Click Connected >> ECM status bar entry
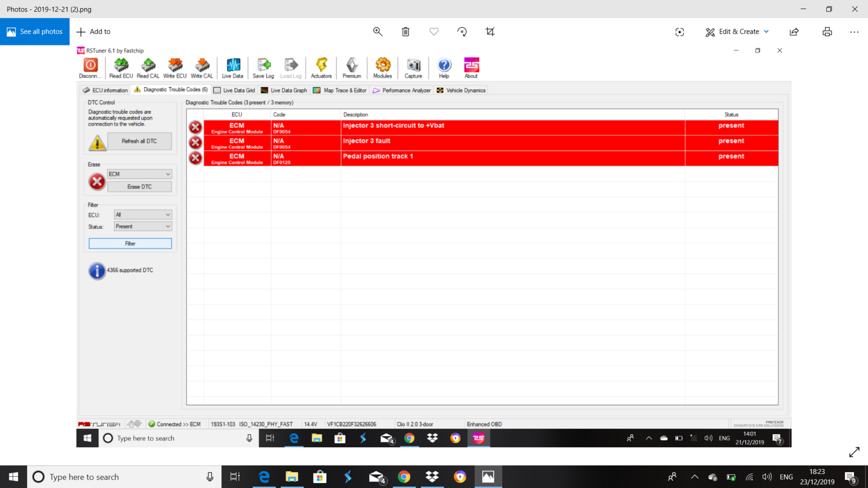Screen dimensions: 868x488 pyautogui.click(x=175, y=424)
